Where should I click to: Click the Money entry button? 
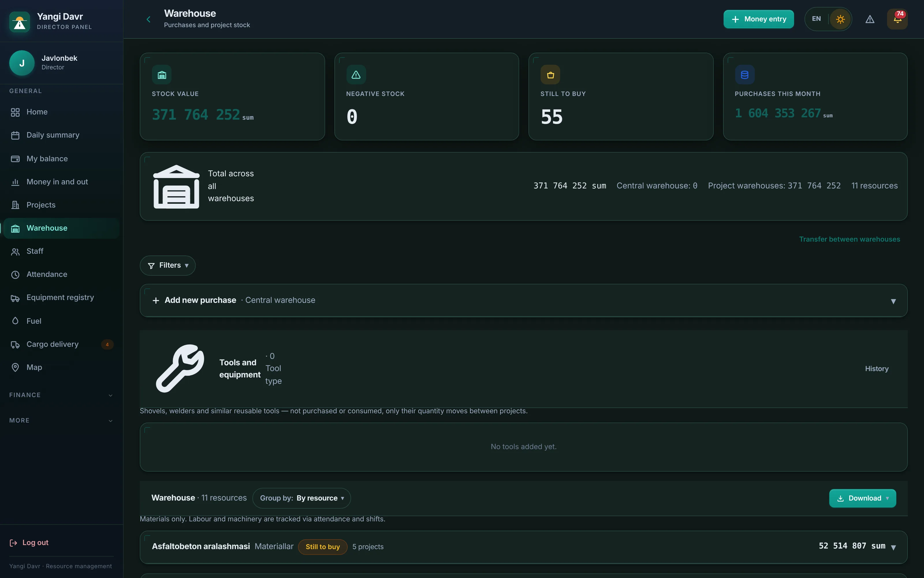[758, 19]
